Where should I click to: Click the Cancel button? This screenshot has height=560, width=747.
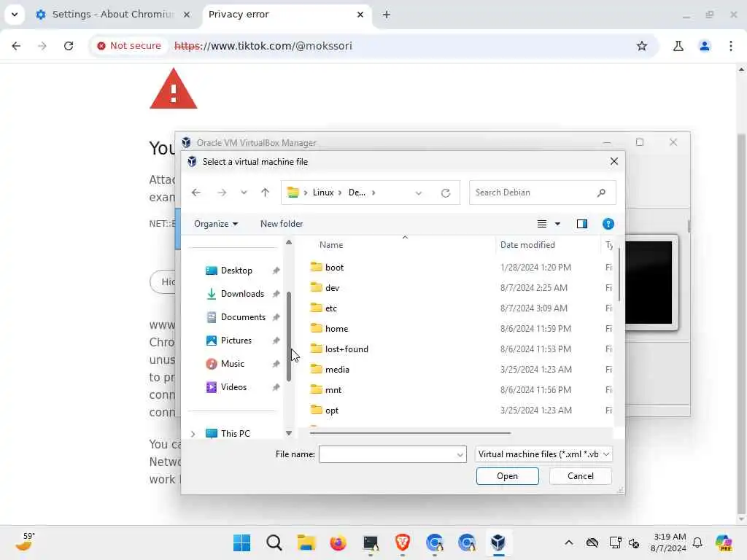[x=580, y=476]
